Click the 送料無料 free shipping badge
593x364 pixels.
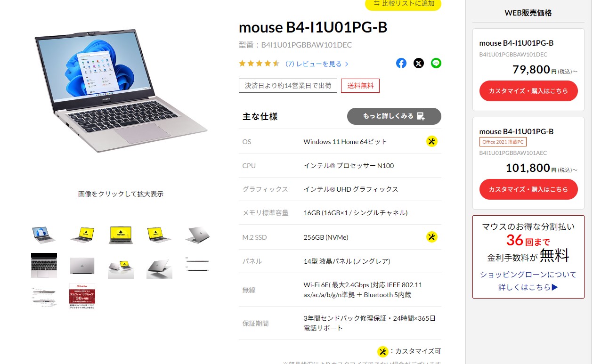360,86
